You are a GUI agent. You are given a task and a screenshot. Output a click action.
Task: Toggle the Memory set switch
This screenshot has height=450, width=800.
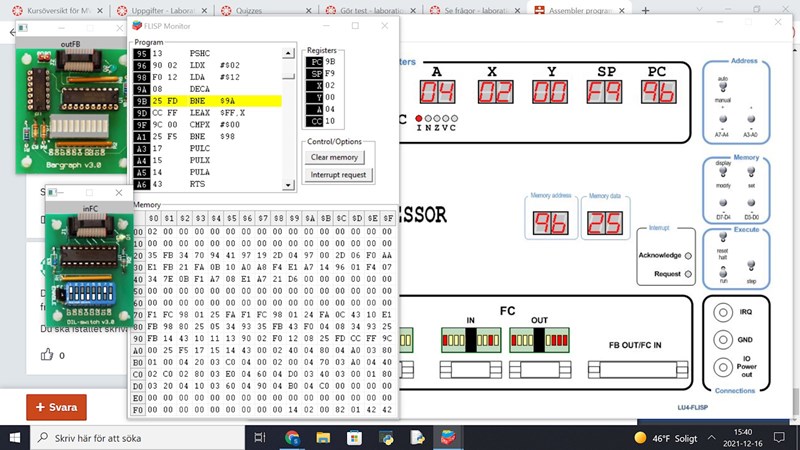(x=753, y=172)
